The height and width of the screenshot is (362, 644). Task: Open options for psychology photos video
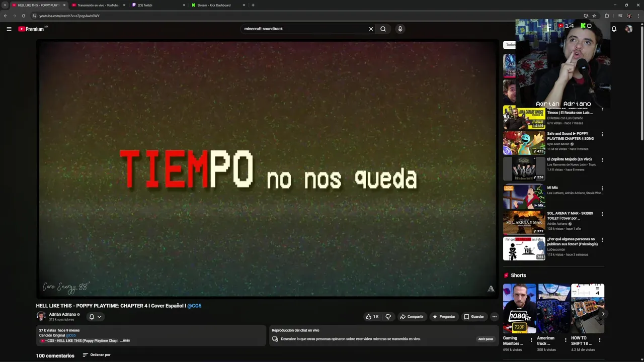(602, 240)
